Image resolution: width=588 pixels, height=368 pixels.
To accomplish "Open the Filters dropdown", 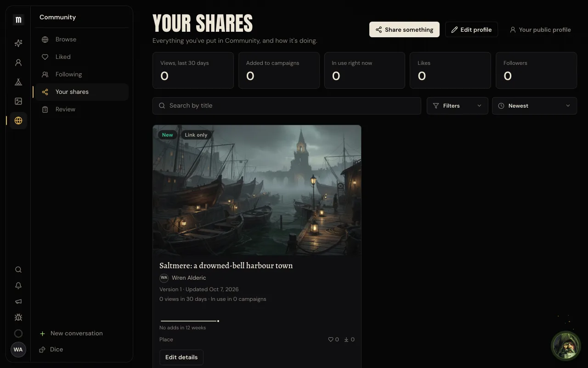I will pyautogui.click(x=457, y=106).
